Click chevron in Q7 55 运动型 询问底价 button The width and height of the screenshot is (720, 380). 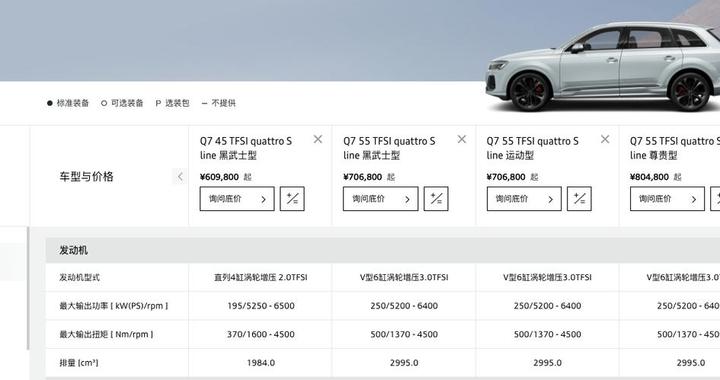(551, 199)
